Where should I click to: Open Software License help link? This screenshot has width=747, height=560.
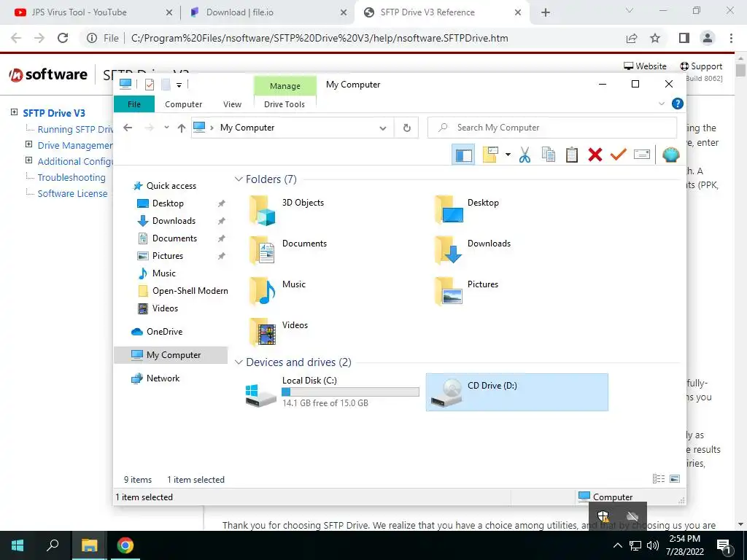(72, 193)
